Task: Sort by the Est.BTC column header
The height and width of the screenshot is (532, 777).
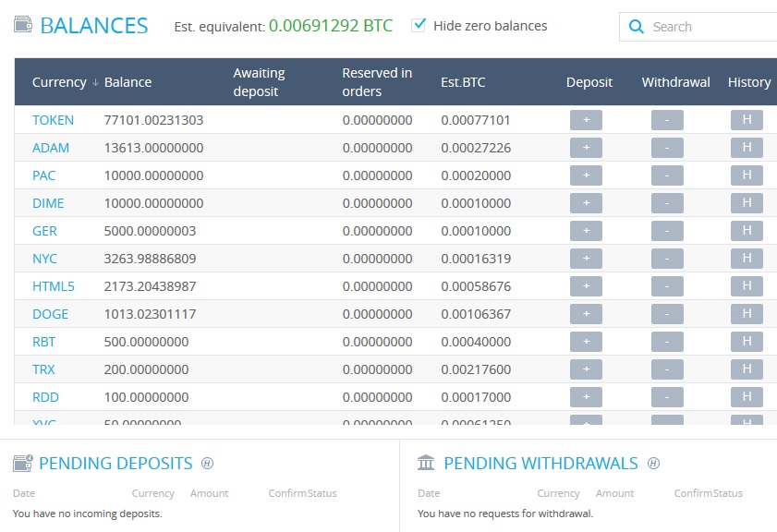Action: pos(463,82)
